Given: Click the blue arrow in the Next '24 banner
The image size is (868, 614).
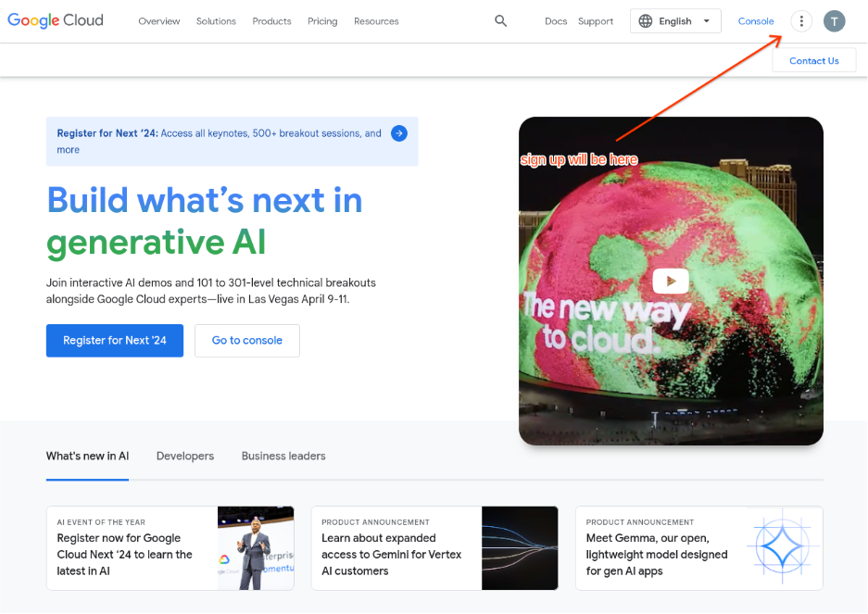Looking at the screenshot, I should coord(399,133).
